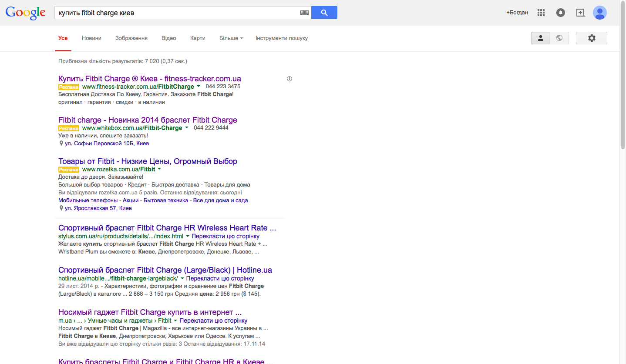
Task: Click the blue magnifier search button
Action: click(x=324, y=13)
